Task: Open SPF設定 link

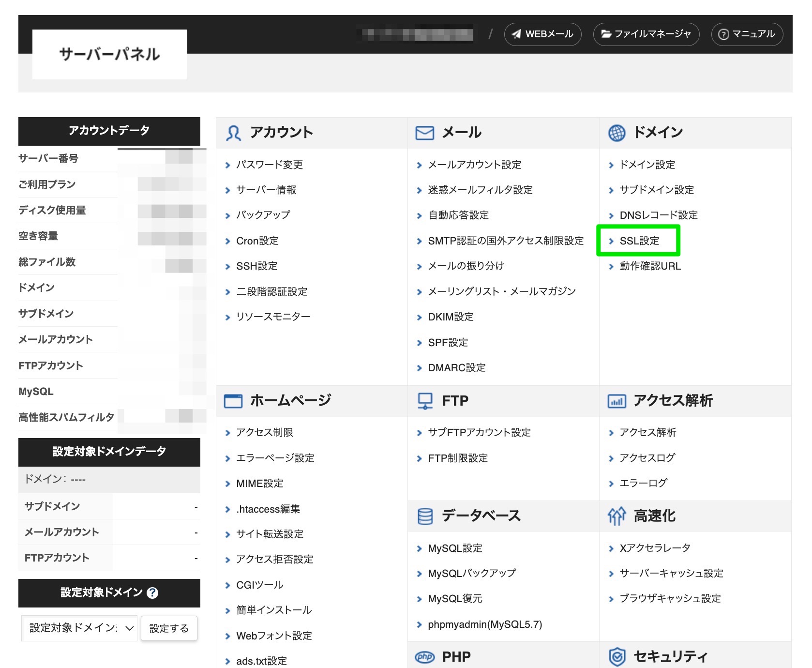Action: [448, 342]
